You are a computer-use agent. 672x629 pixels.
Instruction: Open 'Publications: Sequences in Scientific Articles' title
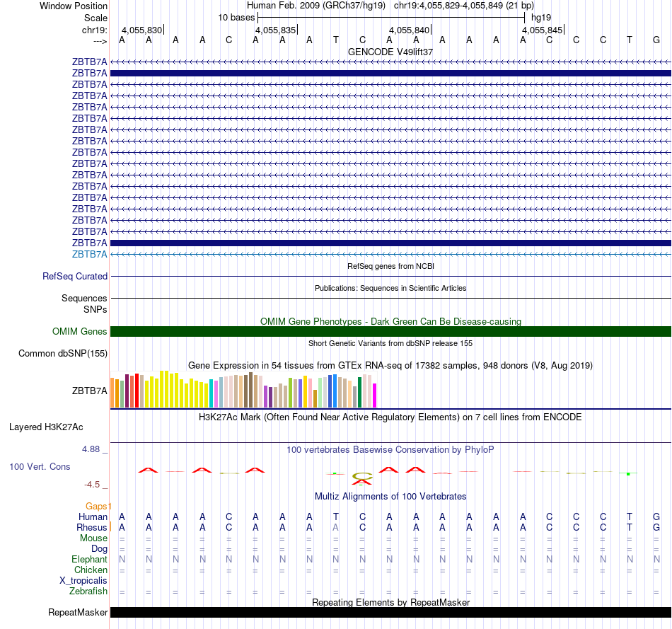pyautogui.click(x=390, y=288)
